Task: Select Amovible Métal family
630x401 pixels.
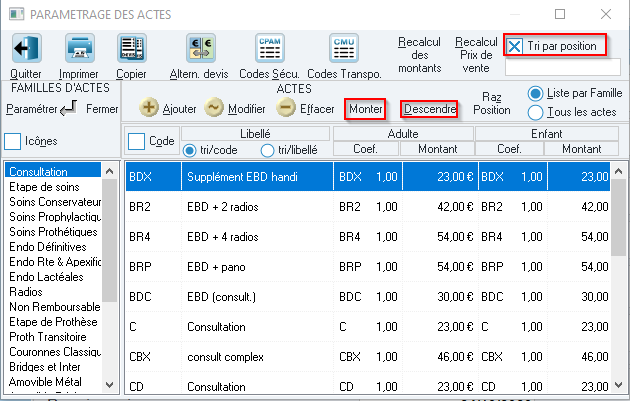Action: [x=53, y=382]
